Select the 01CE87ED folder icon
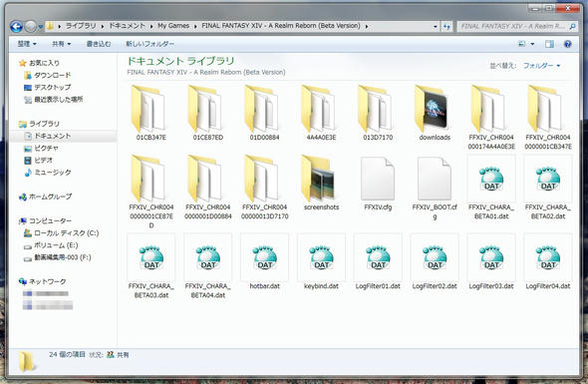This screenshot has height=384, width=588. point(205,109)
